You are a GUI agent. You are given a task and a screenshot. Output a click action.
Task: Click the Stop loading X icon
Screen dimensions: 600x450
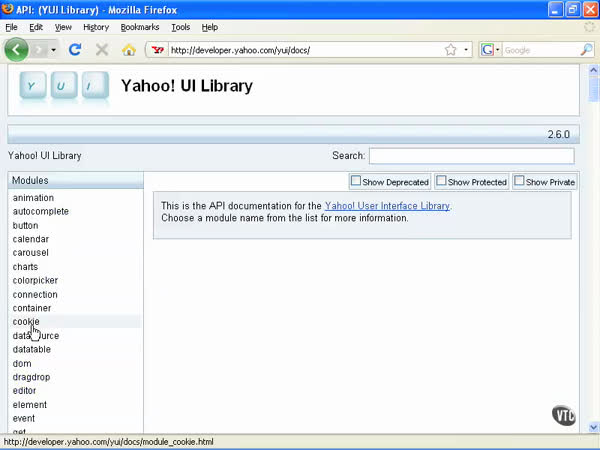click(x=102, y=49)
